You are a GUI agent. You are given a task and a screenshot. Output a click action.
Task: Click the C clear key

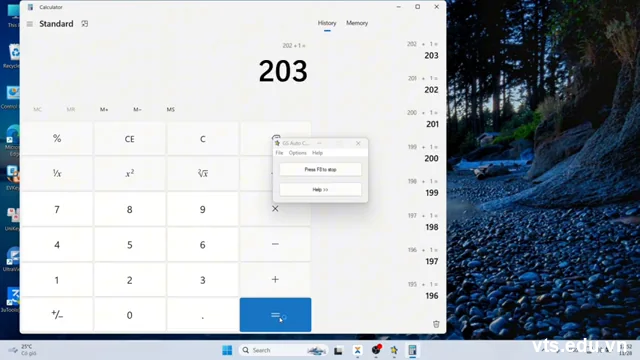pos(202,139)
